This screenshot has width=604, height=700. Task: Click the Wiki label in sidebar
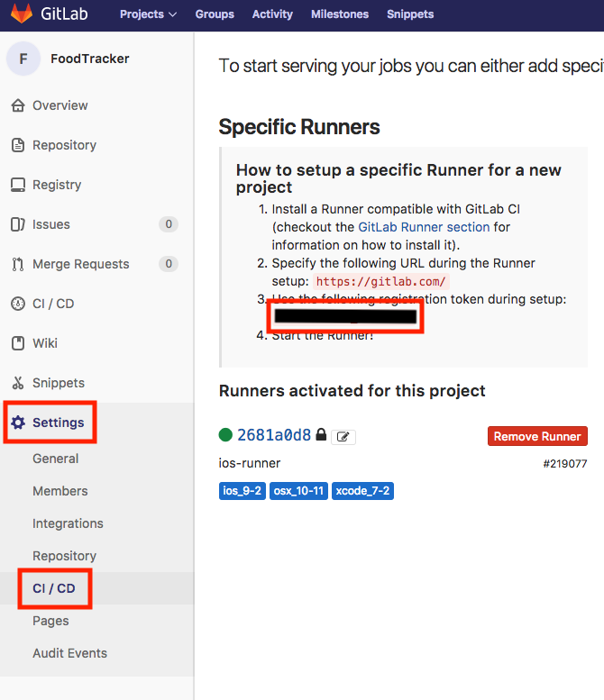pyautogui.click(x=45, y=343)
